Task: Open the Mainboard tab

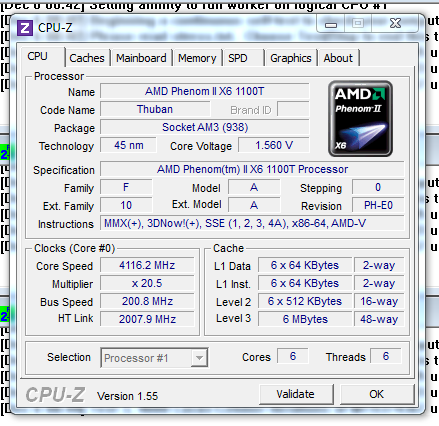Action: point(141,58)
